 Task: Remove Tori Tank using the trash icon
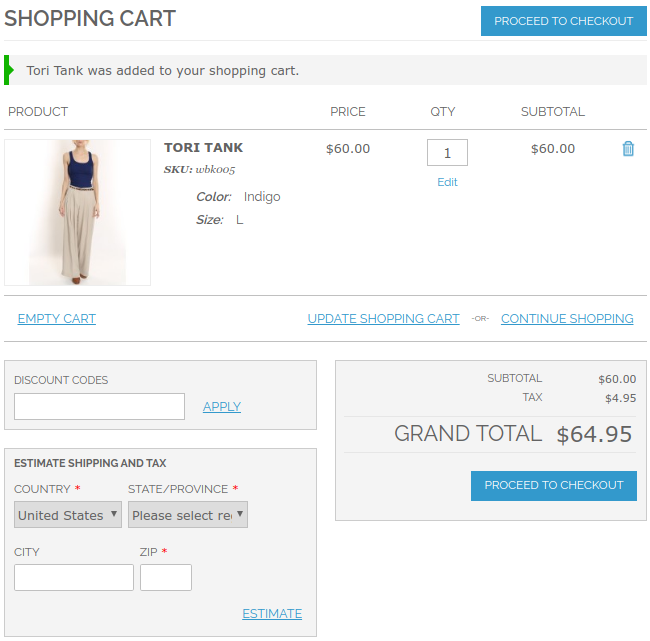point(628,149)
